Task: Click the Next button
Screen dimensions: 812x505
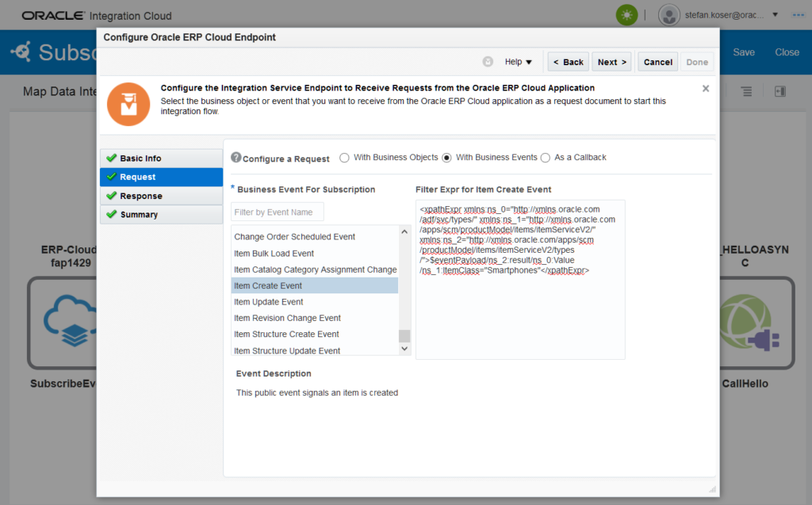Action: (x=612, y=62)
